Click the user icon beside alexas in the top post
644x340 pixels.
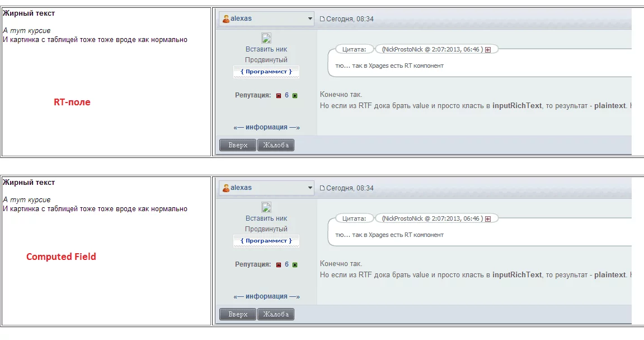(x=226, y=19)
